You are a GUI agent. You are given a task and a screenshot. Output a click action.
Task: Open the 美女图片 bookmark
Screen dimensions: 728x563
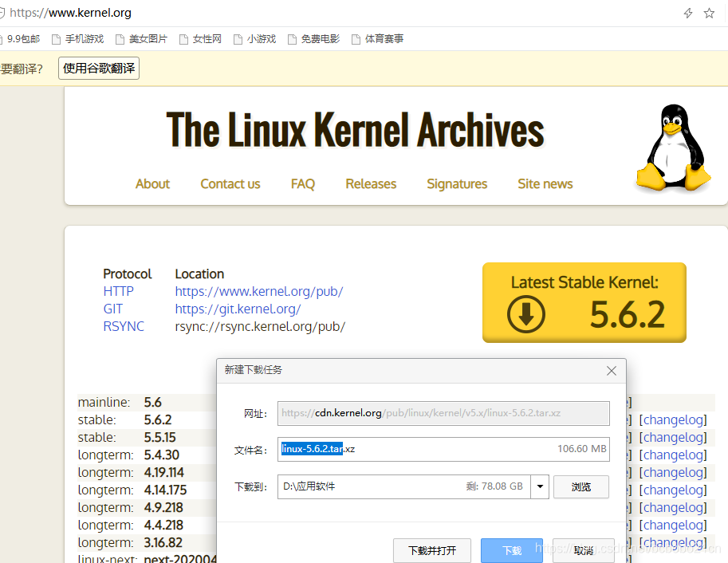(x=141, y=39)
